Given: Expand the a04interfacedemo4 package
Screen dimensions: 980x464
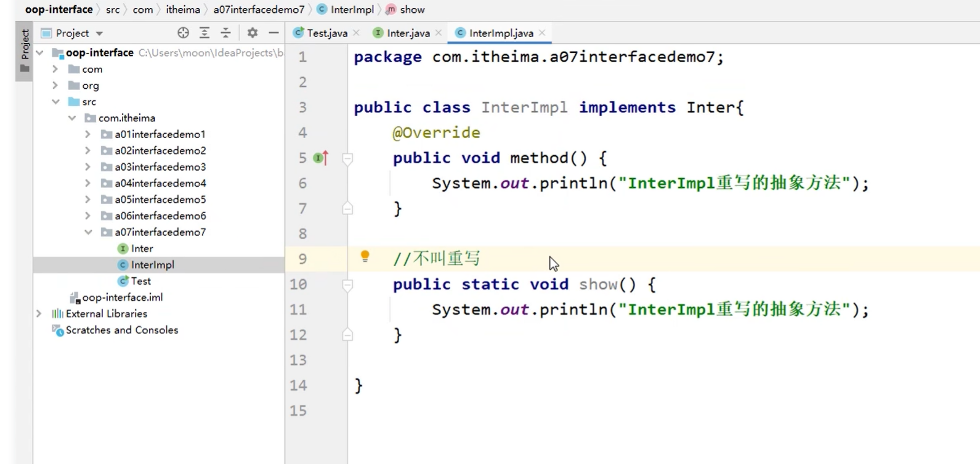Looking at the screenshot, I should tap(88, 183).
